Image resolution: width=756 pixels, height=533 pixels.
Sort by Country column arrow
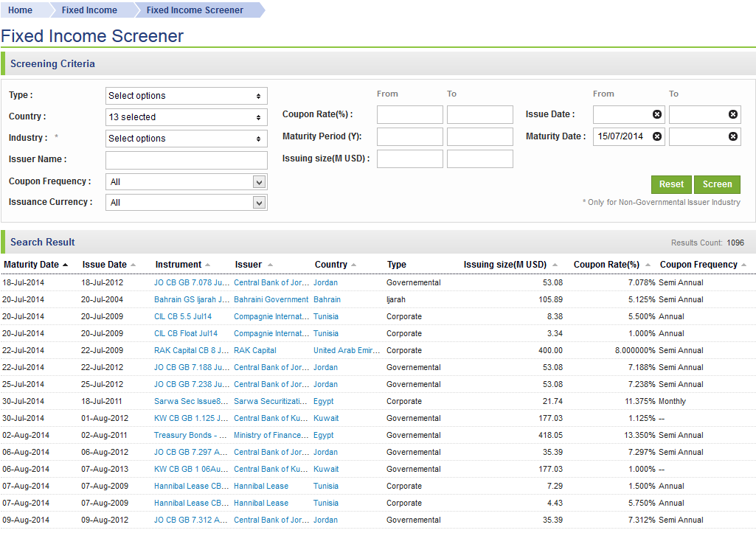(353, 265)
